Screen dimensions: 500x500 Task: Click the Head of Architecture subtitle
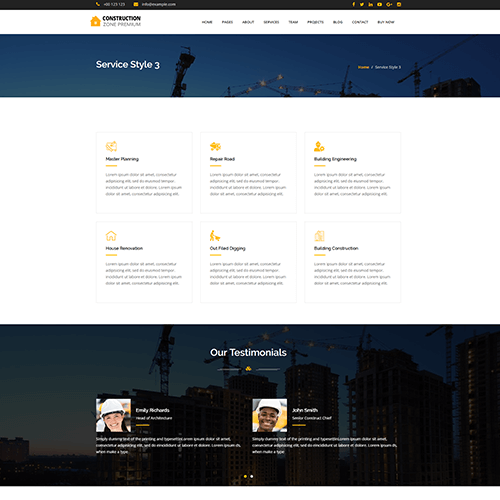[x=154, y=418]
